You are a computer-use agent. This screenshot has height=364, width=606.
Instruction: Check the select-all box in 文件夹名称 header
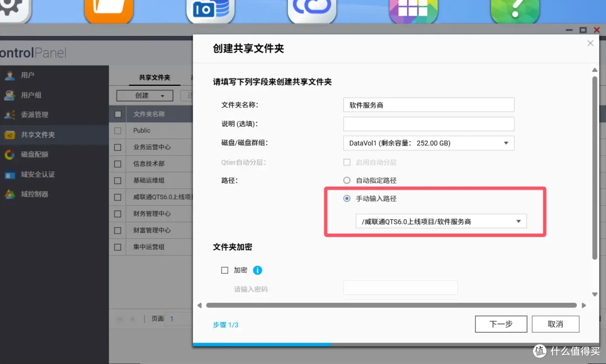point(118,114)
